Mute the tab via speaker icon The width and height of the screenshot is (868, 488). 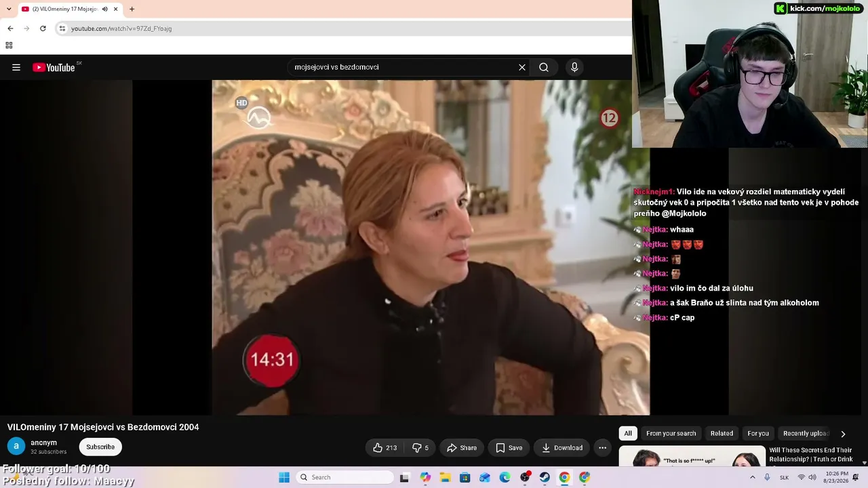point(104,9)
